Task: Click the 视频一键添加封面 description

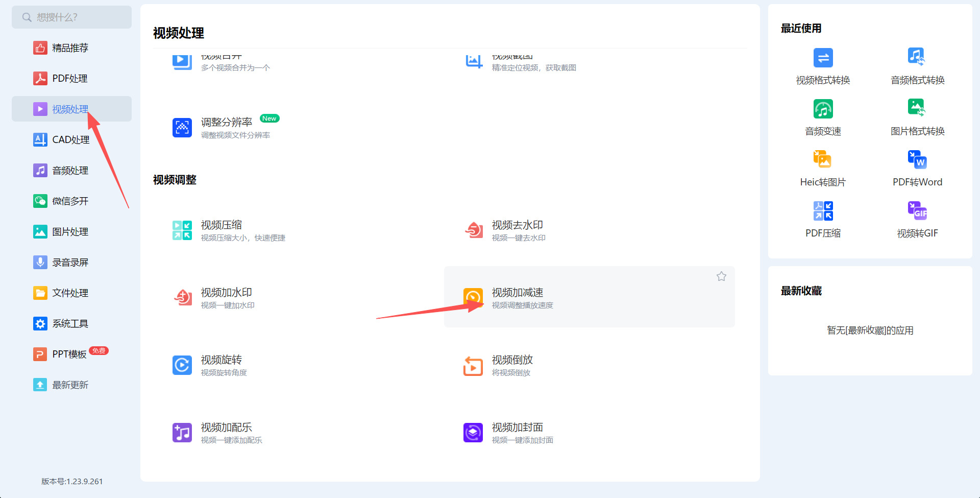Action: point(522,440)
